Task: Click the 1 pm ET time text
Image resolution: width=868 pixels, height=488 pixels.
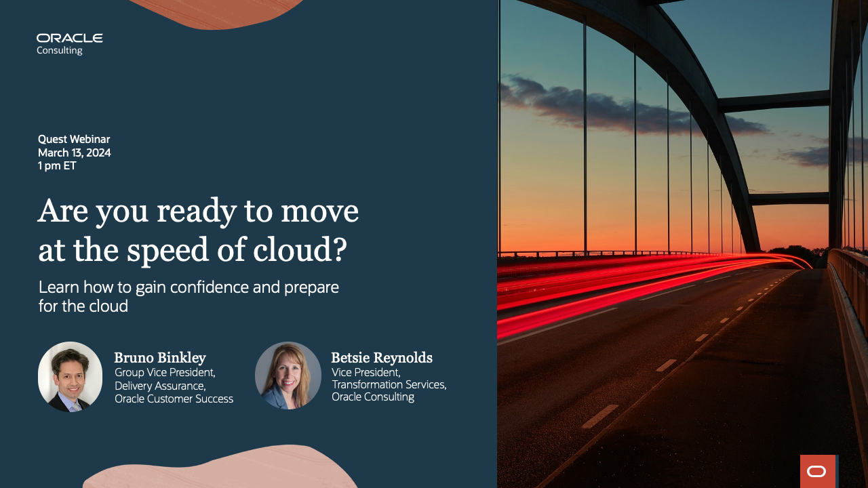Action: click(x=58, y=165)
